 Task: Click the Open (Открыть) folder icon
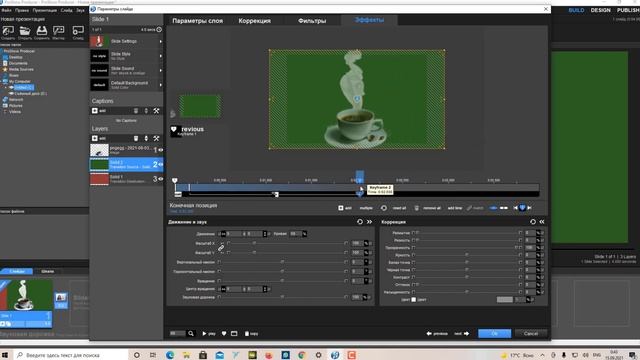click(x=25, y=31)
